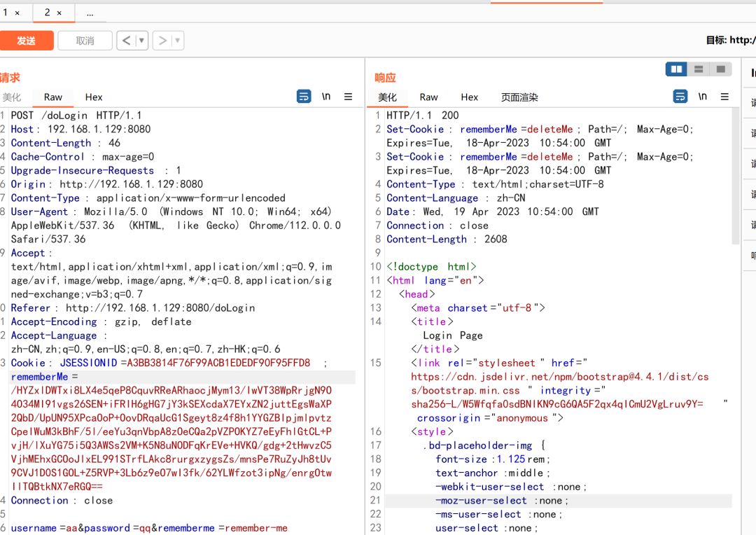Click the Origin request header line

tap(107, 184)
